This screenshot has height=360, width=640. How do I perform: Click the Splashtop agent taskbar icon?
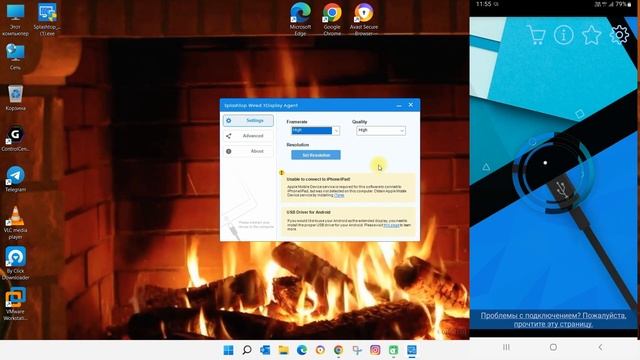pyautogui.click(x=411, y=350)
